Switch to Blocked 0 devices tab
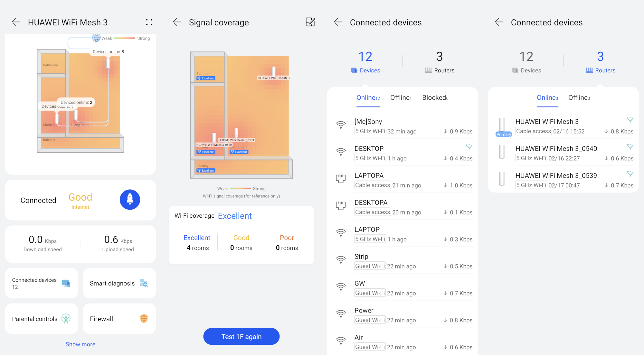This screenshot has width=644, height=355. tap(435, 98)
